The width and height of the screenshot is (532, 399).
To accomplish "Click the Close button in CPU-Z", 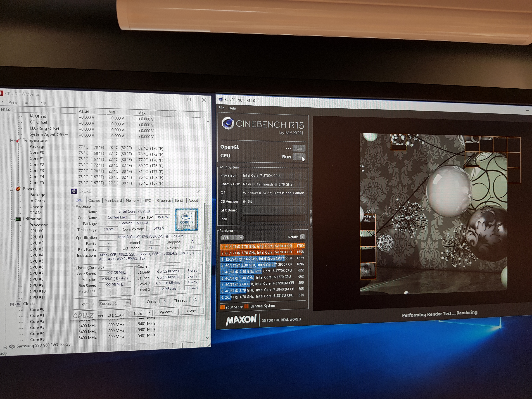I will click(x=191, y=311).
